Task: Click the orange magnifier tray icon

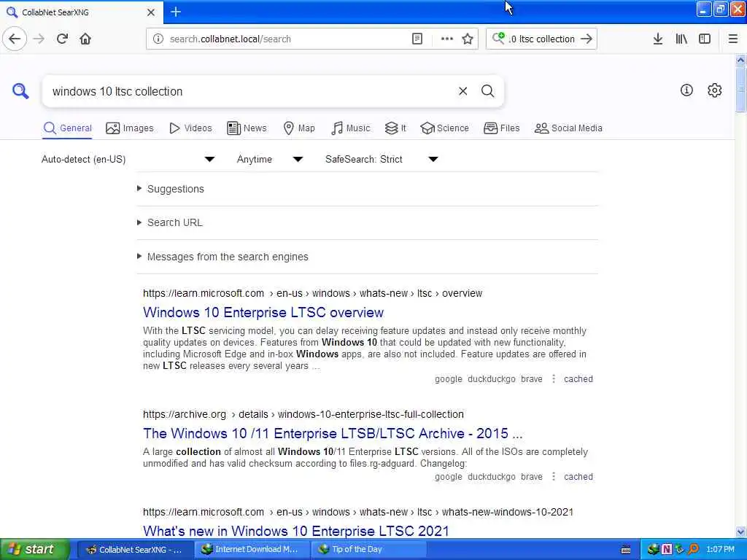Action: point(693,549)
